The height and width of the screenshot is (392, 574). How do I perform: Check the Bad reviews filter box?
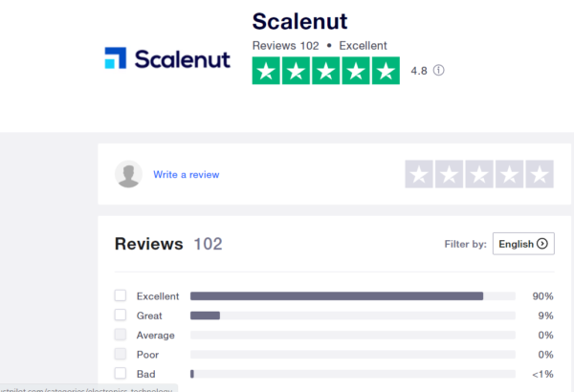coord(121,373)
